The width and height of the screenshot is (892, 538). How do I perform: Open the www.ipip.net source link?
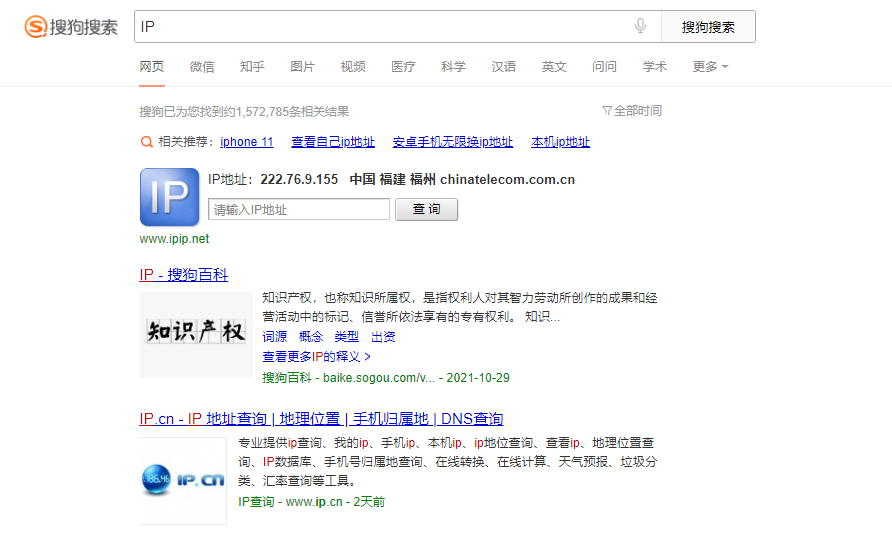point(174,239)
